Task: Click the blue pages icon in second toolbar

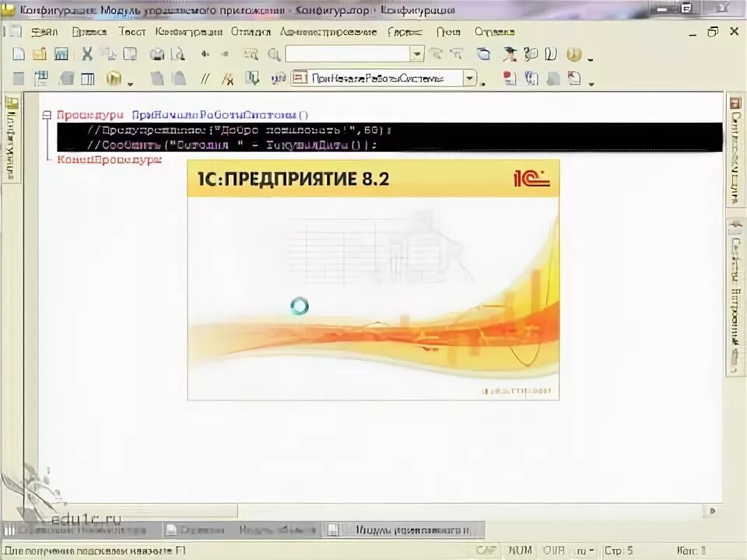Action: (531, 79)
